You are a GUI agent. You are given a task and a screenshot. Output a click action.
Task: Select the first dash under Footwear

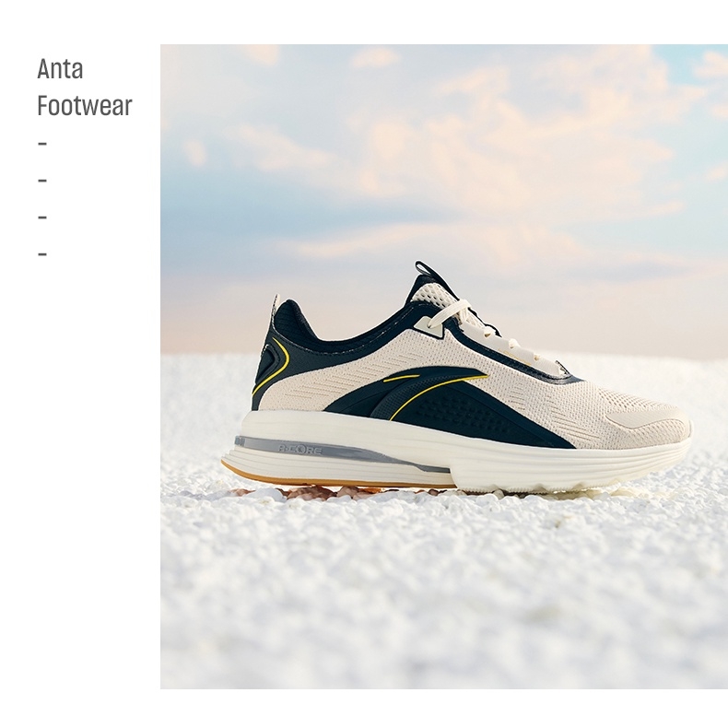42,144
